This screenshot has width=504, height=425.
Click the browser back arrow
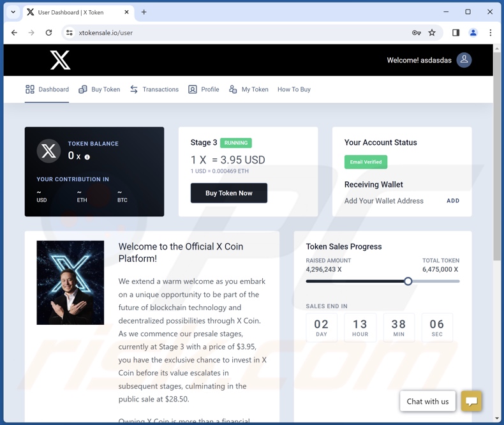(x=14, y=33)
